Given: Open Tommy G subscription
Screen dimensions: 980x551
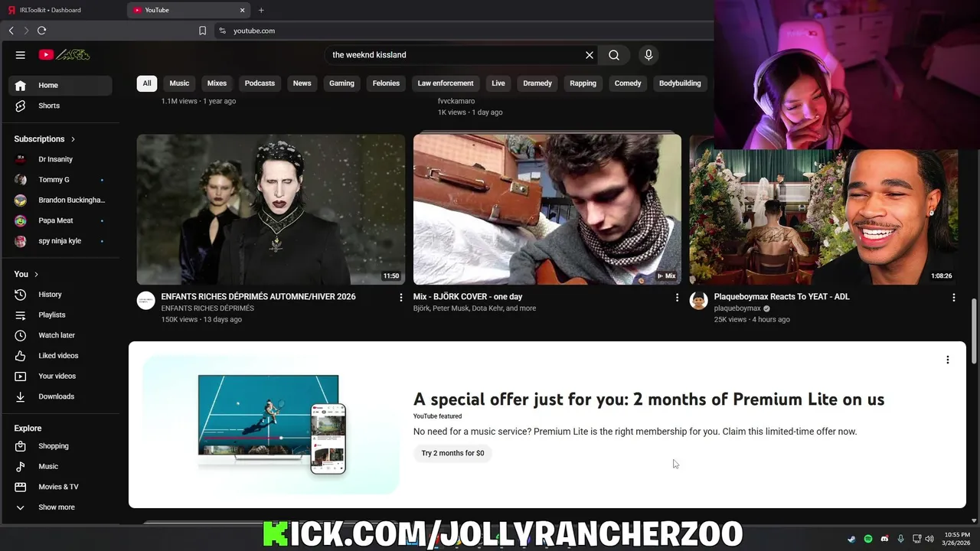Looking at the screenshot, I should click(x=60, y=180).
